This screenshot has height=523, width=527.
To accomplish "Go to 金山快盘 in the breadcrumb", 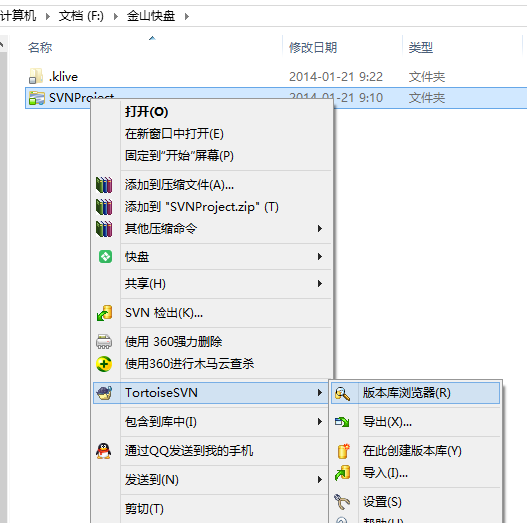I will pos(151,16).
